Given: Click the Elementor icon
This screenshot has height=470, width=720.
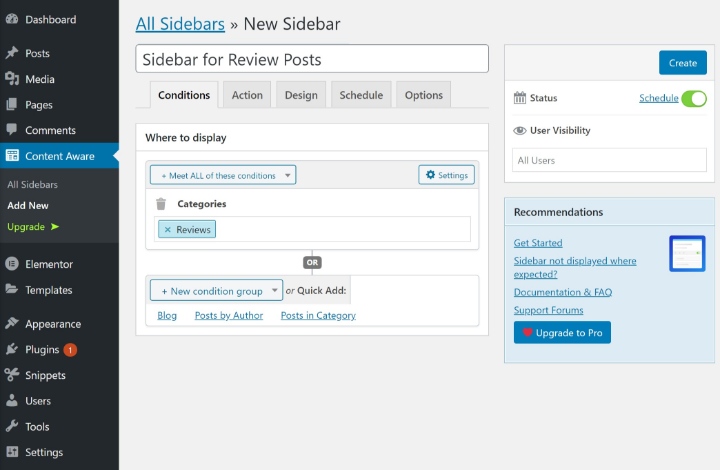Looking at the screenshot, I should [x=12, y=264].
